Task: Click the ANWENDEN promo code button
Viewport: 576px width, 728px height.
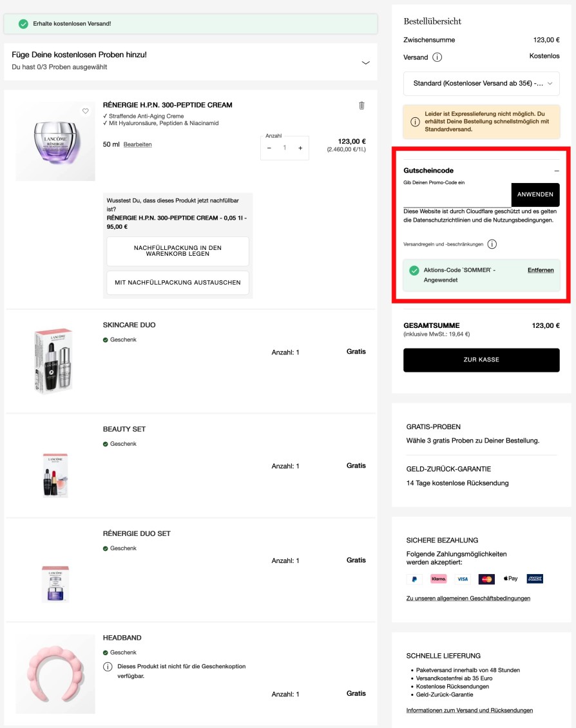Action: (x=535, y=195)
